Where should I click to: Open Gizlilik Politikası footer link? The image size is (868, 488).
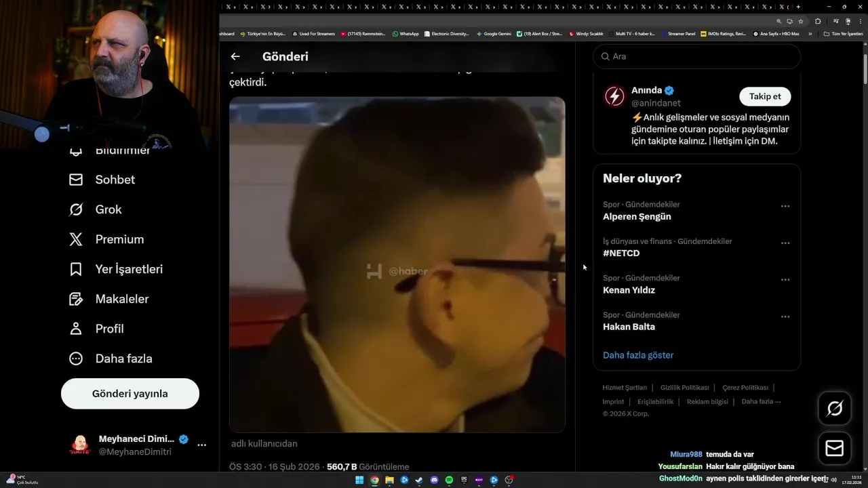[x=684, y=388]
